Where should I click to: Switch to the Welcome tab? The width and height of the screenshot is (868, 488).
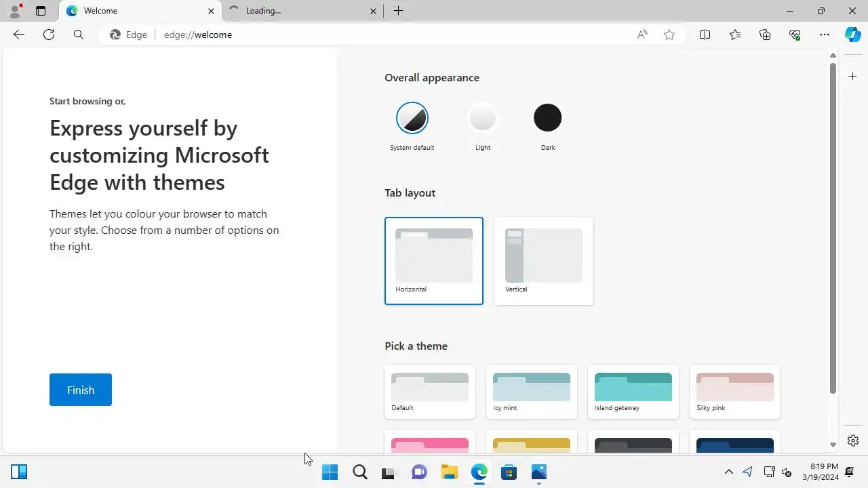(x=140, y=11)
